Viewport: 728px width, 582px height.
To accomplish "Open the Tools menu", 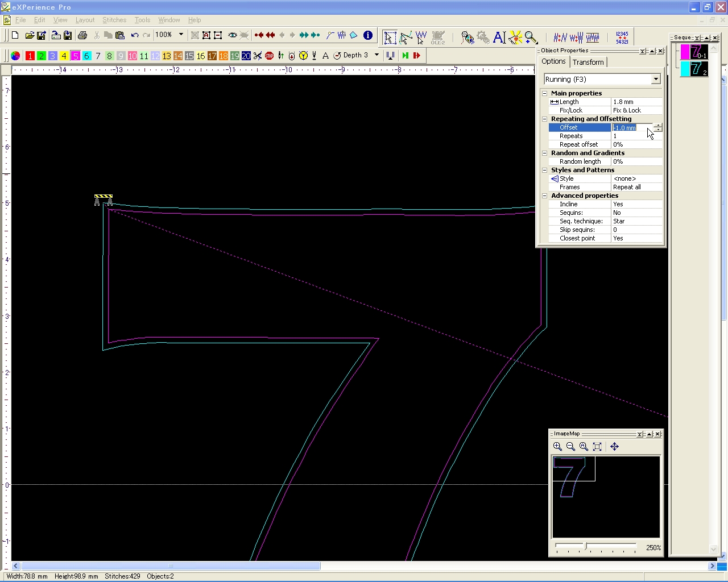I will tap(142, 20).
